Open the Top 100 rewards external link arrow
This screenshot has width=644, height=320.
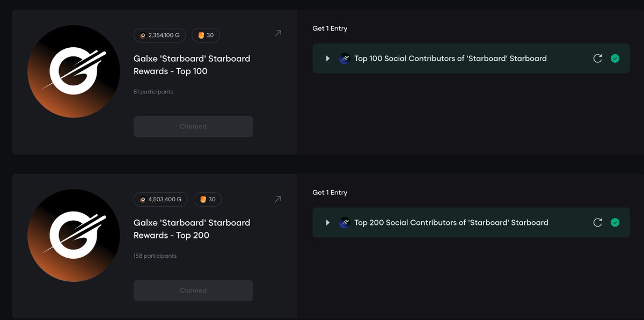(x=277, y=33)
